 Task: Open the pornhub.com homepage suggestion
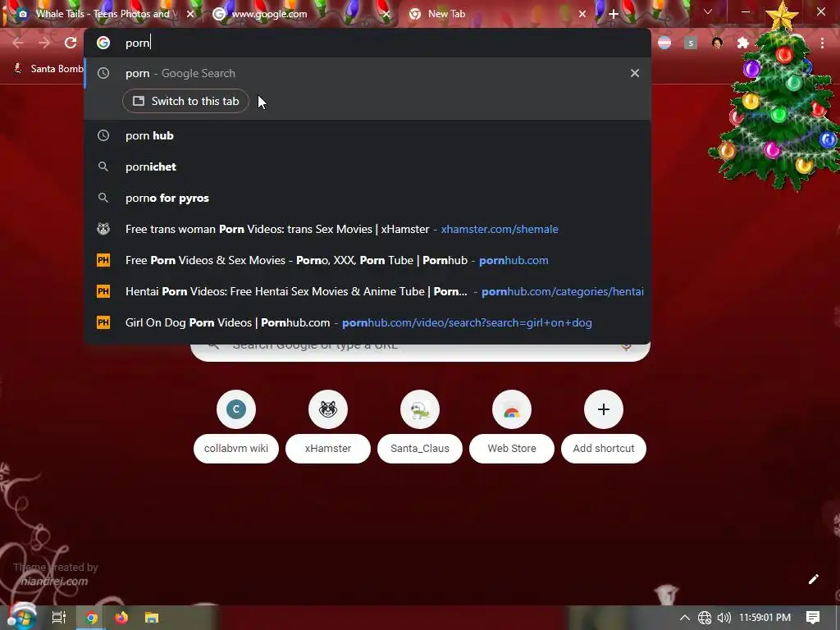(x=367, y=260)
